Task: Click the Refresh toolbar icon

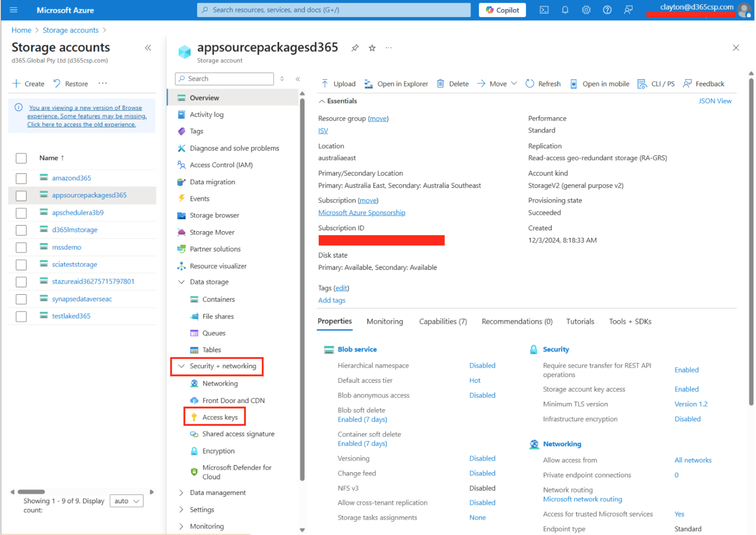Action: pos(529,84)
